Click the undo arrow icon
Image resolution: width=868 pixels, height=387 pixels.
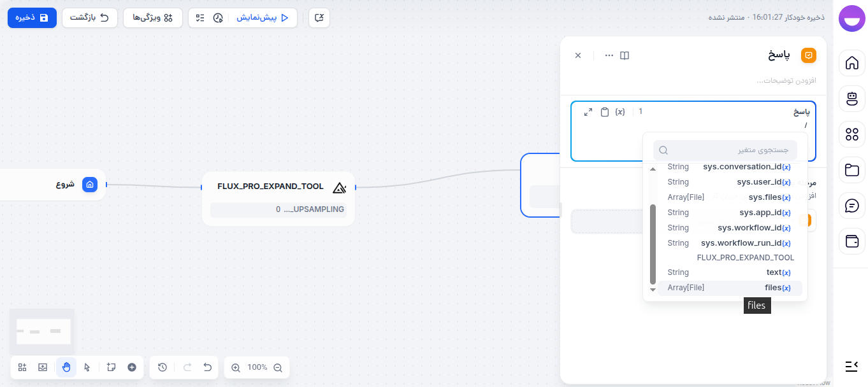[207, 367]
